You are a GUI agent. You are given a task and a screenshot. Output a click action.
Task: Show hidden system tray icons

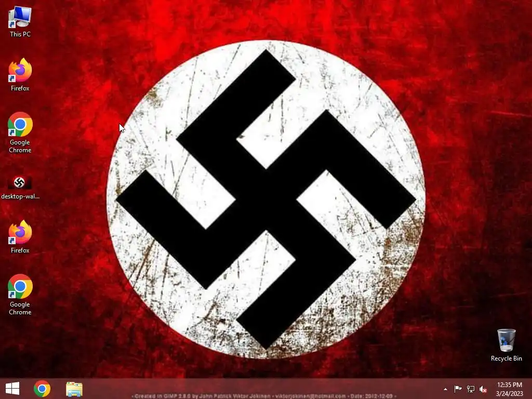[445, 389]
